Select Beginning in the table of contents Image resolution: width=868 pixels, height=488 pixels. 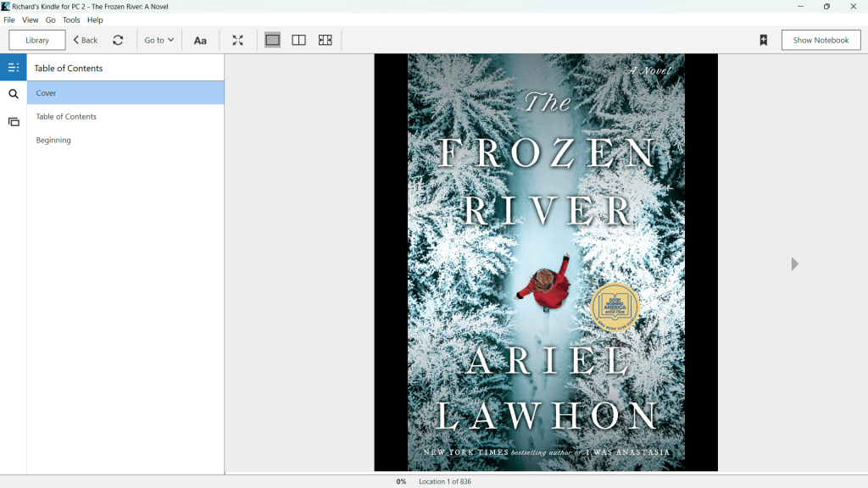tap(53, 140)
